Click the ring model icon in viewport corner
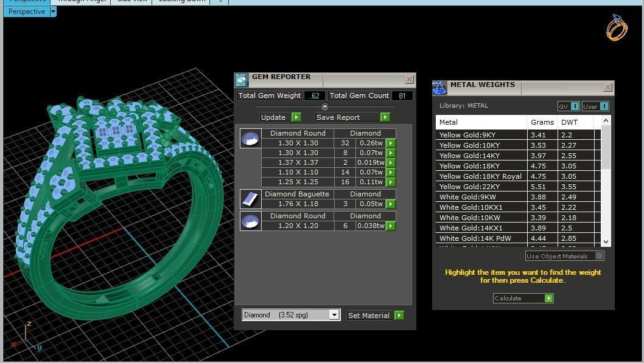The image size is (644, 363). tap(617, 27)
